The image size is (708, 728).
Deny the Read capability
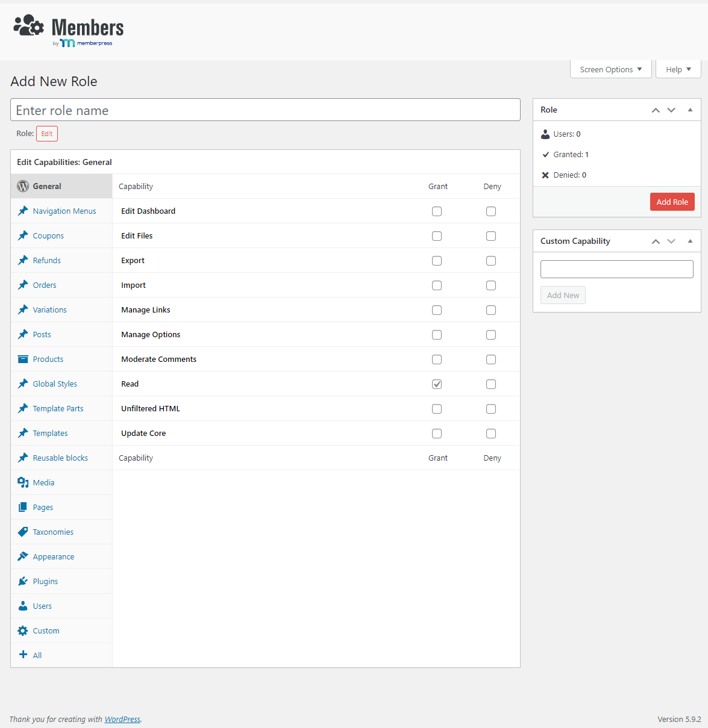pyautogui.click(x=491, y=384)
